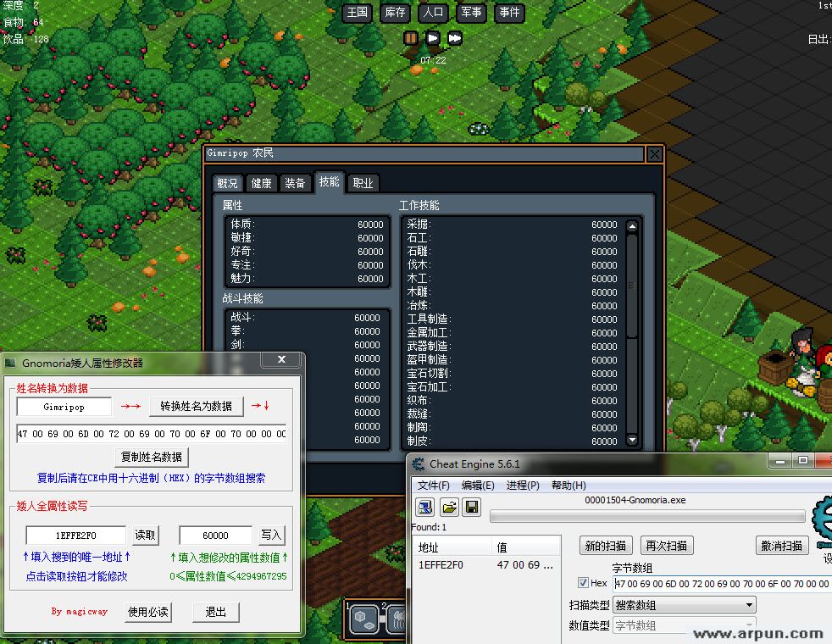This screenshot has width=832, height=644.
Task: Open the 扫描类型 dropdown
Action: tap(685, 605)
